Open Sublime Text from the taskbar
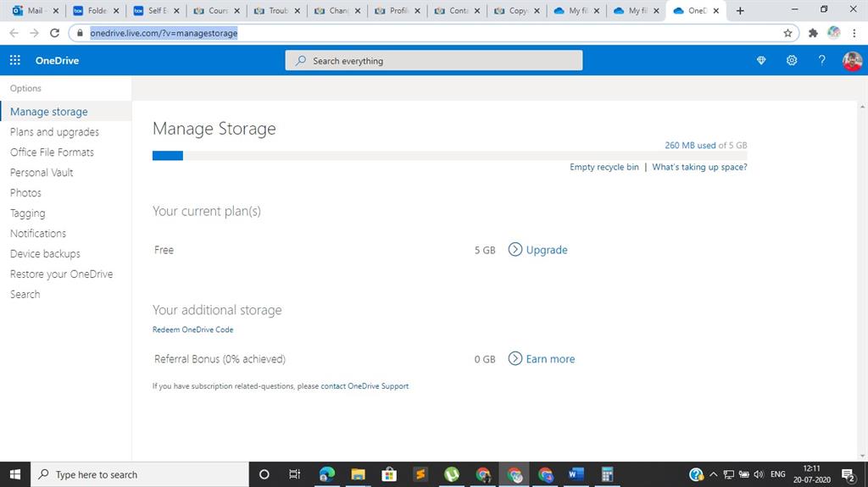Screen dimensions: 868x487 [420, 474]
